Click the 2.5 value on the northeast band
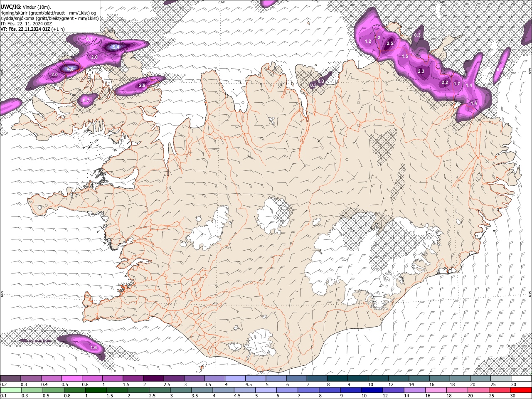 point(390,44)
